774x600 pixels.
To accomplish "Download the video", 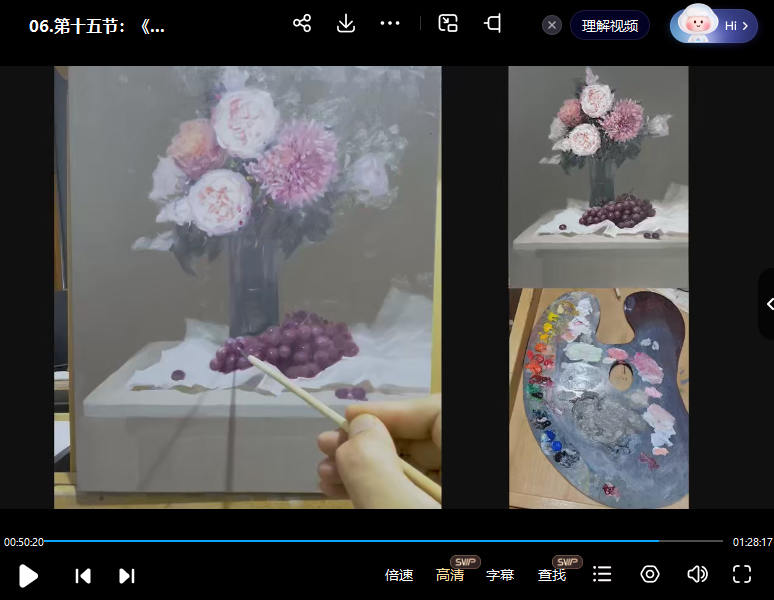I will pos(346,24).
